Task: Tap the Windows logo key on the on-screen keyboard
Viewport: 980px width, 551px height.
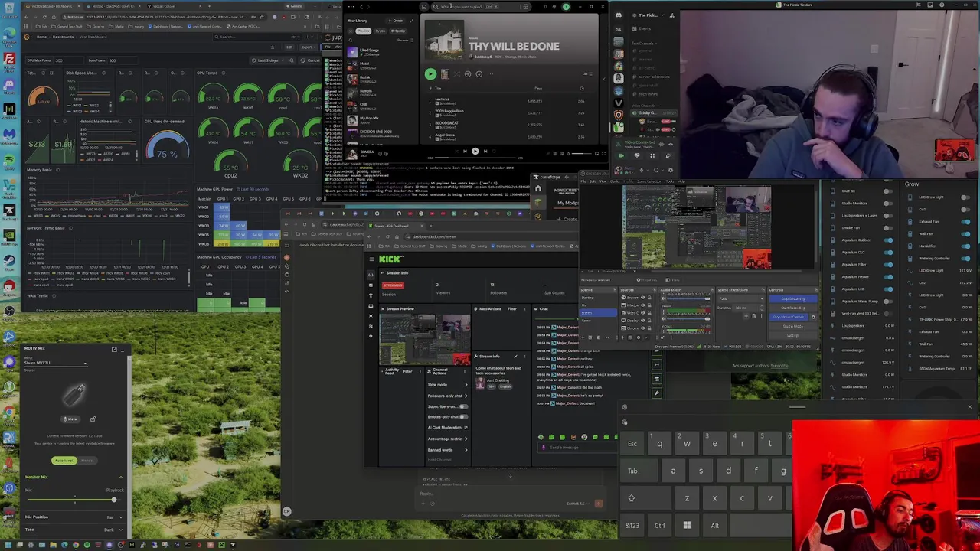Action: [x=687, y=526]
